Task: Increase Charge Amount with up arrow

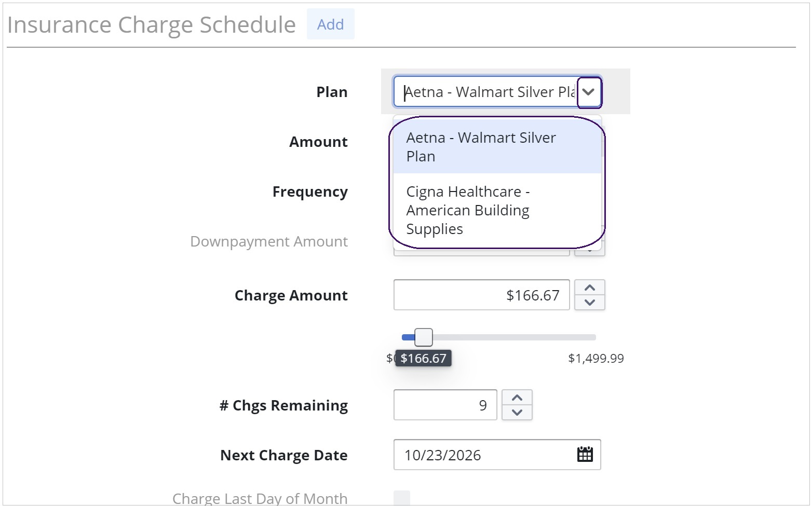Action: (x=590, y=288)
